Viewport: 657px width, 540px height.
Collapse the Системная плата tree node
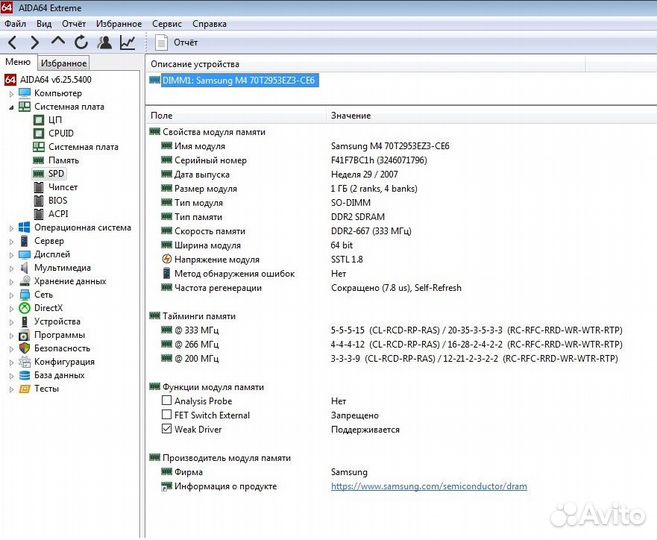12,107
